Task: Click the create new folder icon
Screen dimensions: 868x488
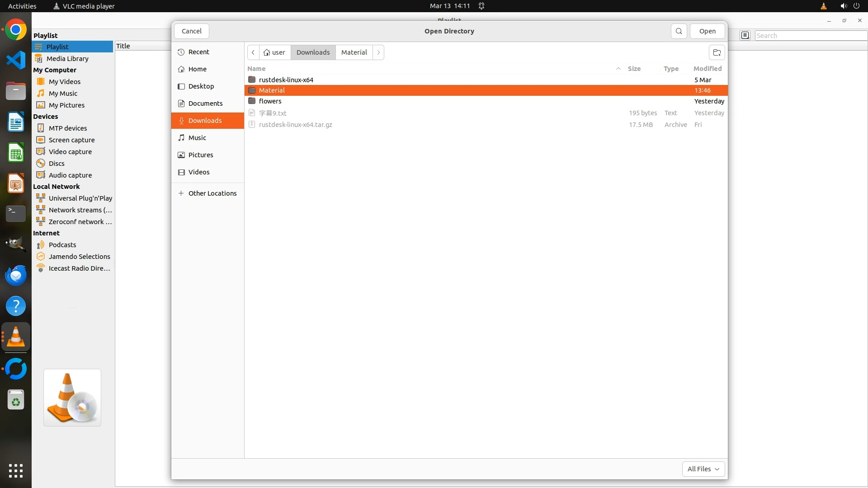Action: [717, 52]
